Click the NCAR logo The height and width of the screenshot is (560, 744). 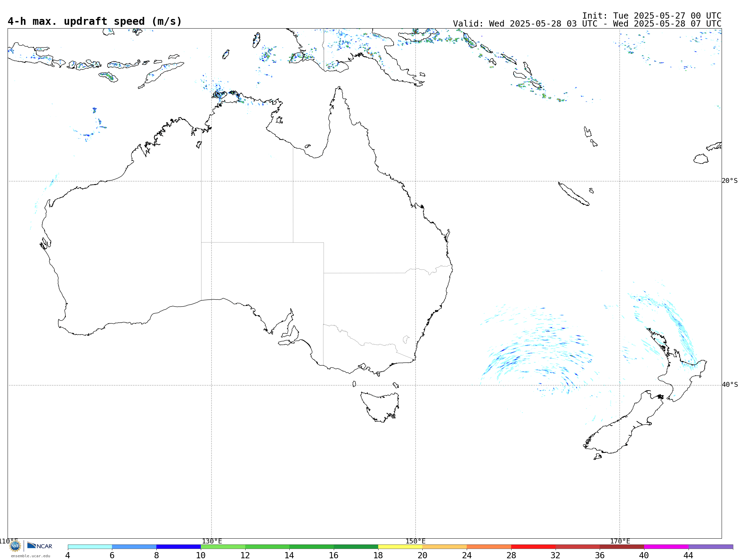point(40,546)
